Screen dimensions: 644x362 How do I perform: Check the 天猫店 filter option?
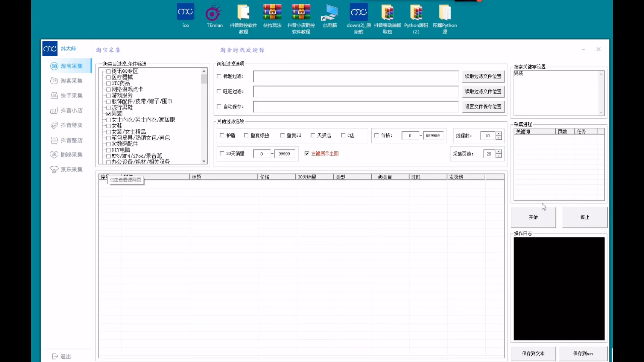click(313, 135)
